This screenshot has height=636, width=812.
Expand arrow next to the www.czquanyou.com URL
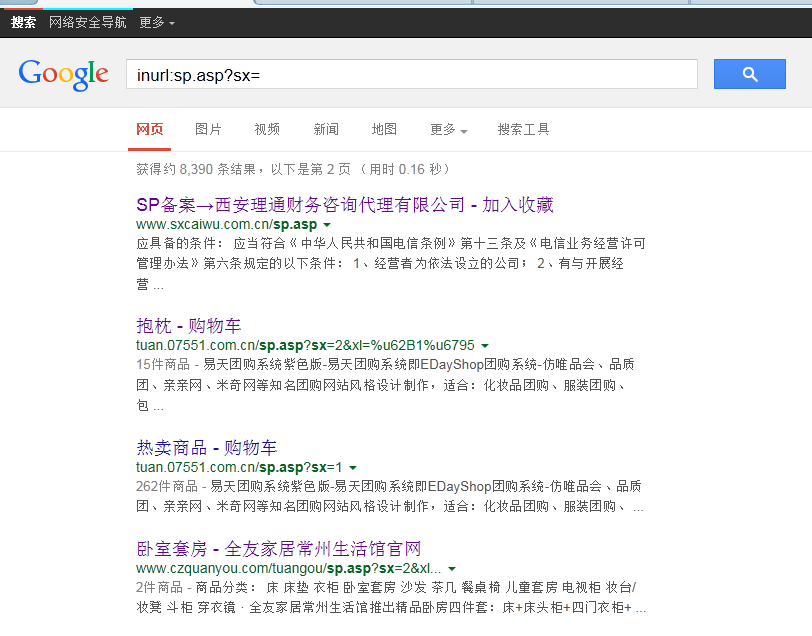pyautogui.click(x=452, y=569)
